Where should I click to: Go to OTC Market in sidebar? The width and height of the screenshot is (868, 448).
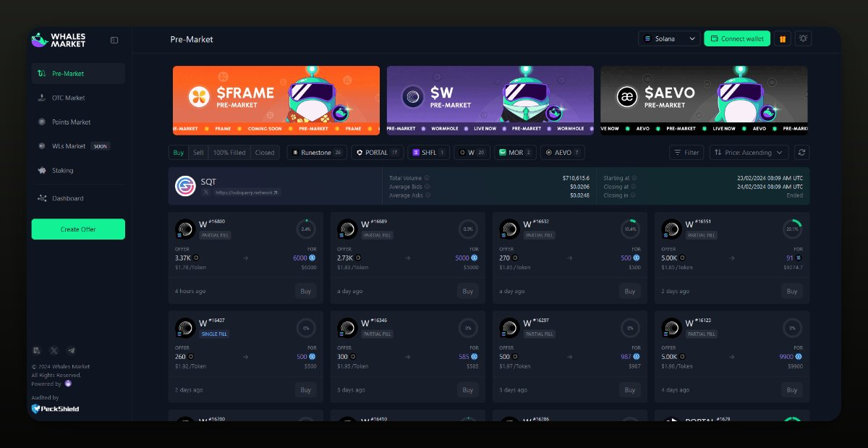coord(68,98)
